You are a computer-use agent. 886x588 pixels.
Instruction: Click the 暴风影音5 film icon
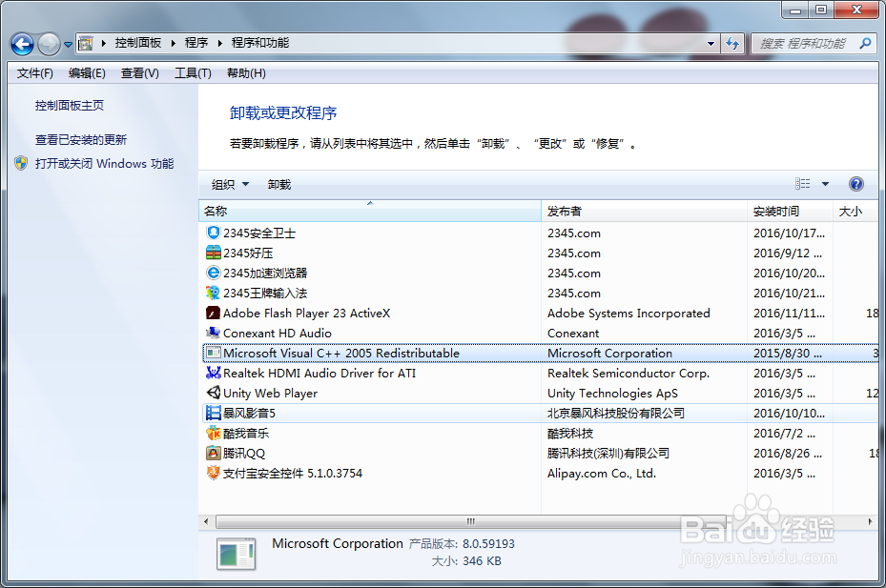213,413
